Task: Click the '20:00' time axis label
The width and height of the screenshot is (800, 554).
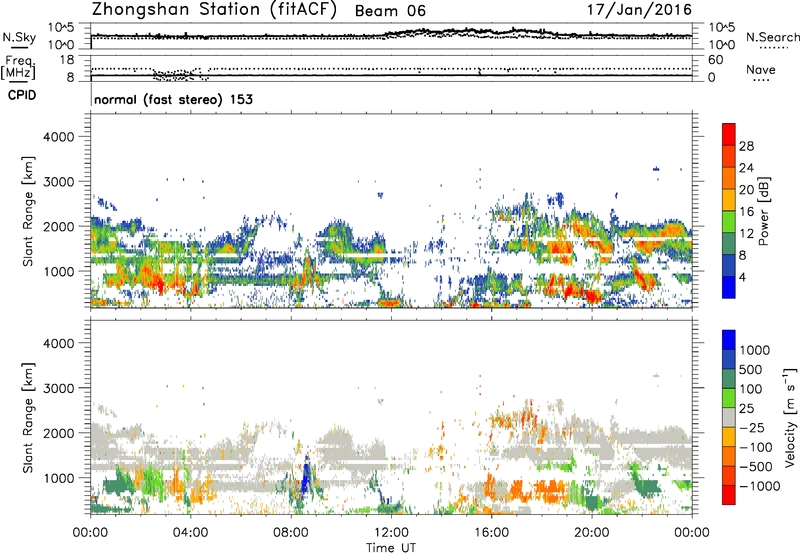Action: (591, 533)
